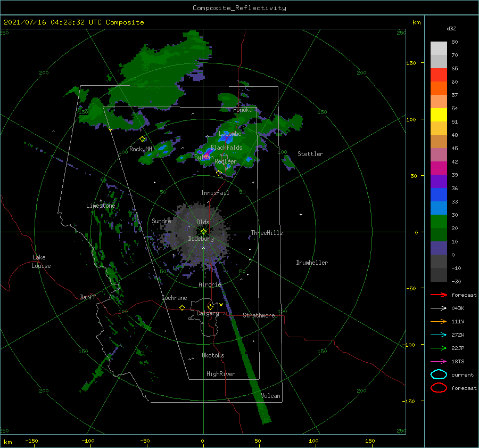The height and width of the screenshot is (448, 479).
Task: Click the Drumheller label
Action: click(312, 263)
